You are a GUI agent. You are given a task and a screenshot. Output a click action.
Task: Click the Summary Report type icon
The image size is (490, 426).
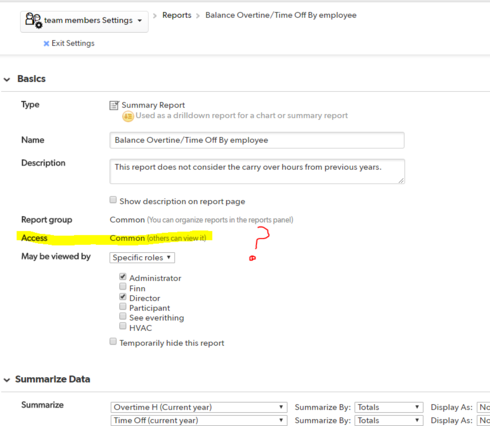pyautogui.click(x=114, y=105)
